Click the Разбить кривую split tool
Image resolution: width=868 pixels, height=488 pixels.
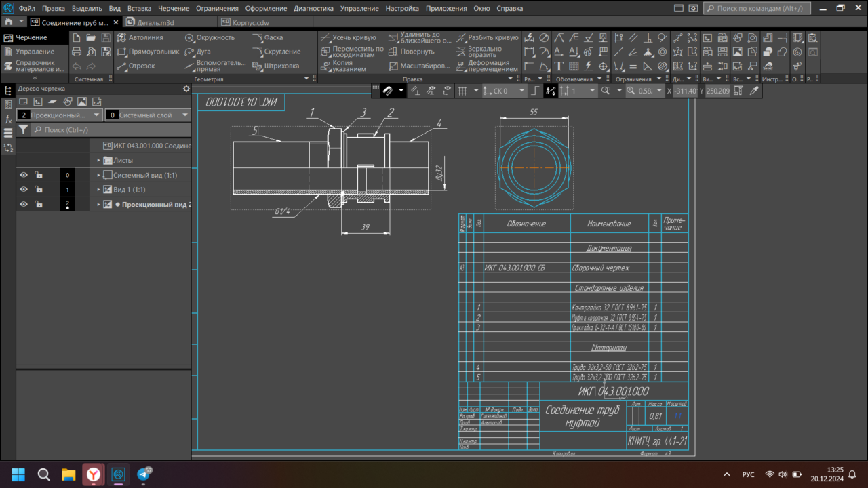(x=487, y=37)
